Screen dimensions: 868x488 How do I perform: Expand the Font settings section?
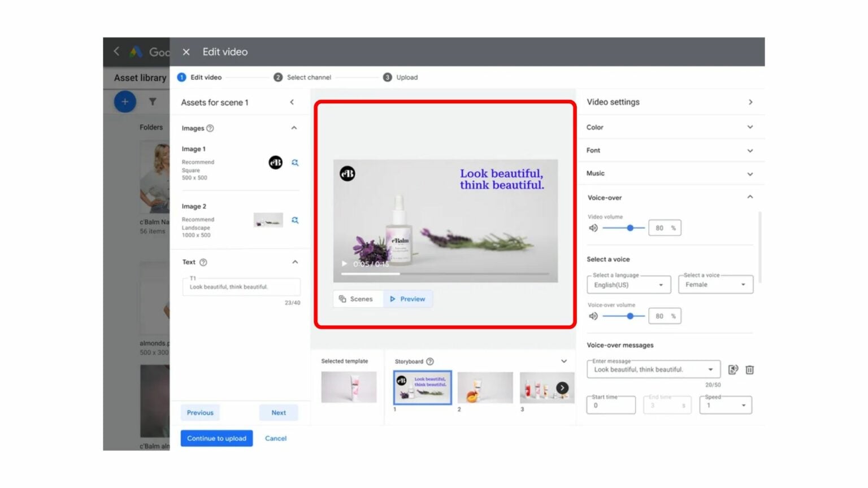(x=750, y=150)
